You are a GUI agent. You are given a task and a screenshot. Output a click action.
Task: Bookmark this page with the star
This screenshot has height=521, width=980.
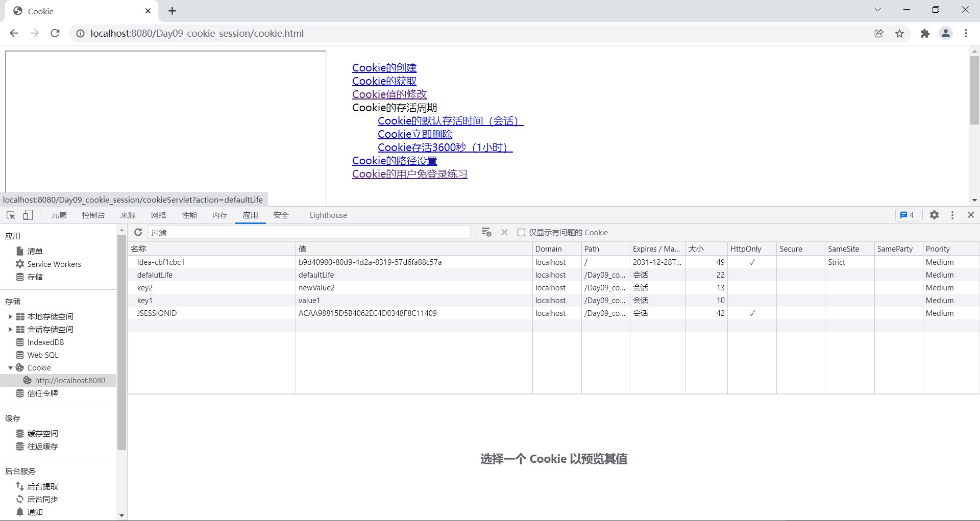click(899, 33)
